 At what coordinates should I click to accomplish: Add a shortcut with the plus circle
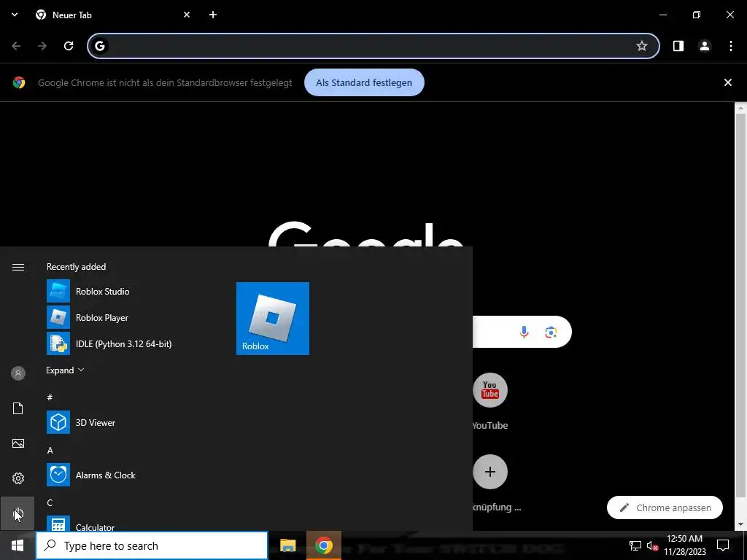coord(489,472)
